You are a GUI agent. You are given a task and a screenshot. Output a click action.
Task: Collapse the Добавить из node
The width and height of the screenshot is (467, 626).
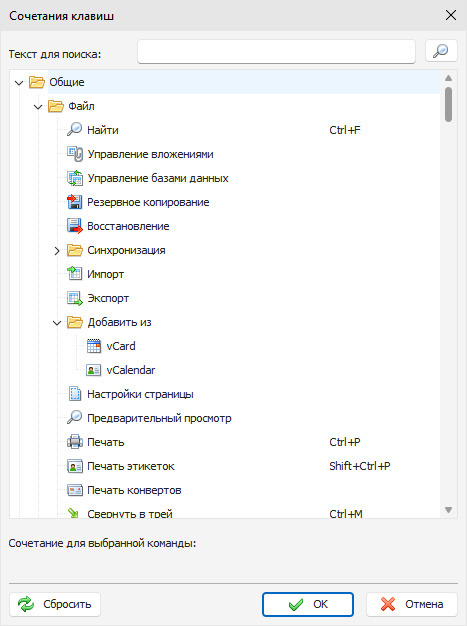pos(57,323)
